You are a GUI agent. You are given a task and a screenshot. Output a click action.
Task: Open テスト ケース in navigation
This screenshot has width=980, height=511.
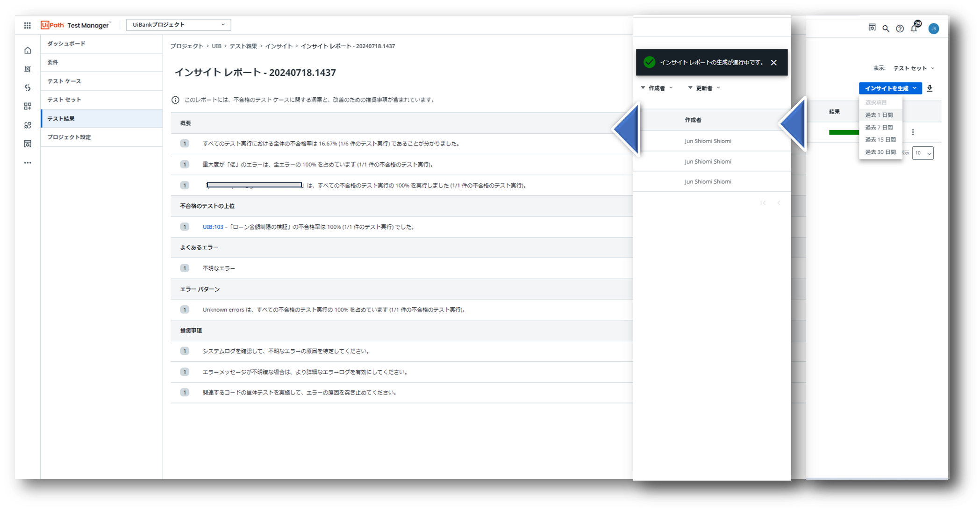(x=64, y=81)
